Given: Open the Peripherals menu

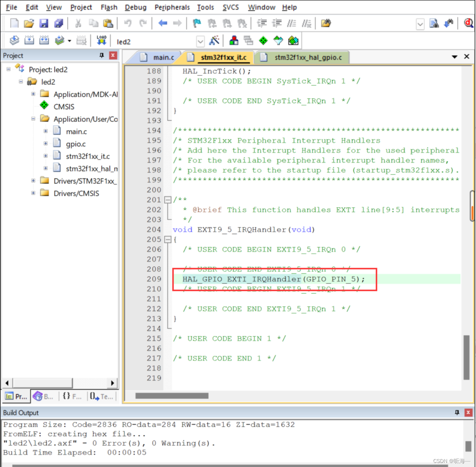Looking at the screenshot, I should coord(172,7).
